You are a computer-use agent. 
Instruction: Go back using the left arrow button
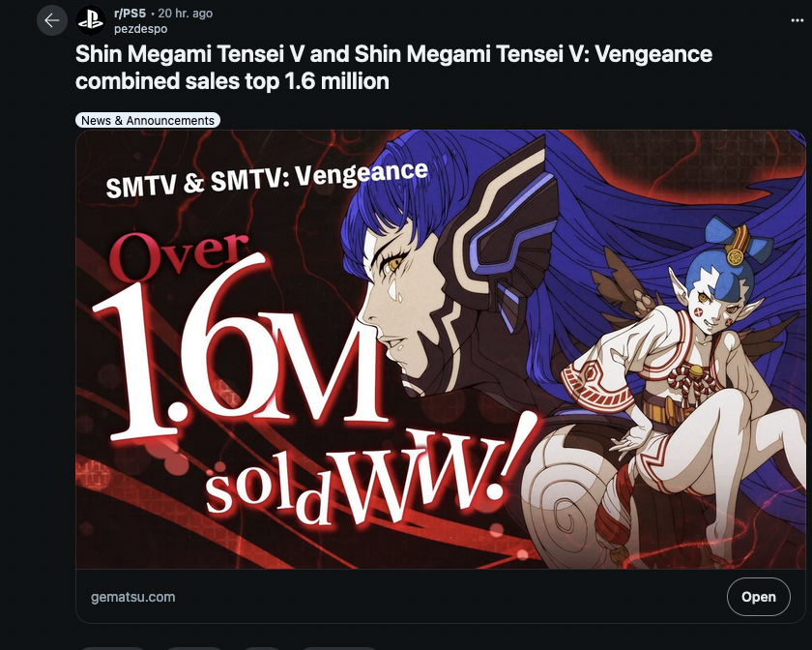click(52, 20)
